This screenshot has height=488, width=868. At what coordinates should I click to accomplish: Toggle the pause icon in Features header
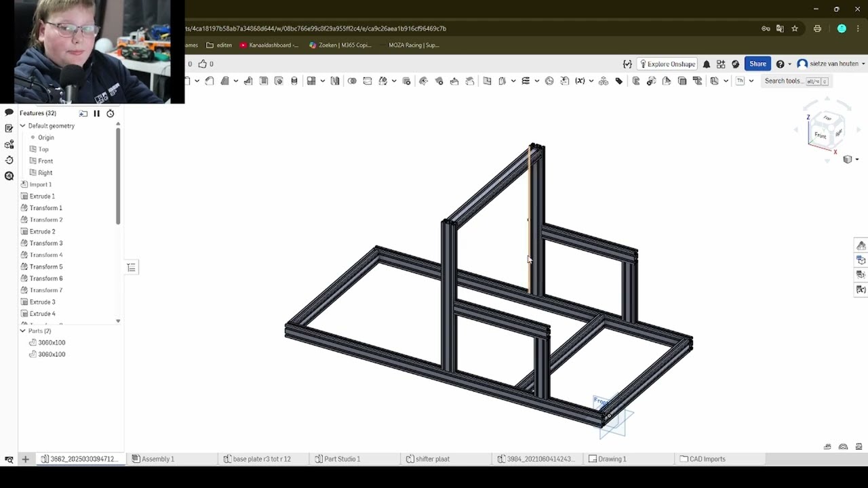96,113
